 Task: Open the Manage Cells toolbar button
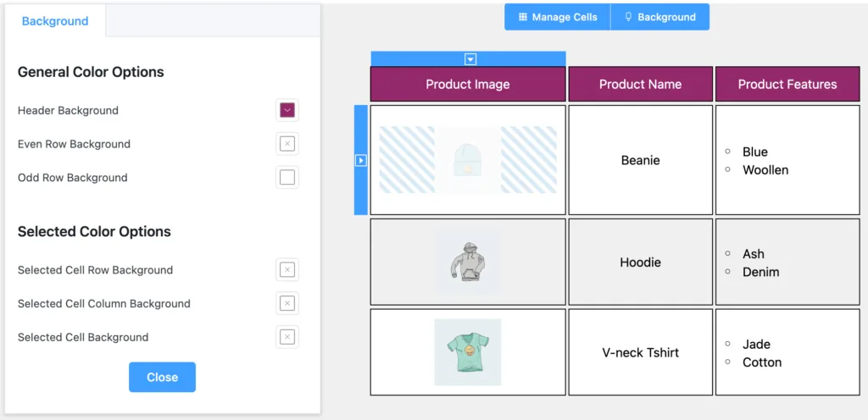click(x=558, y=17)
